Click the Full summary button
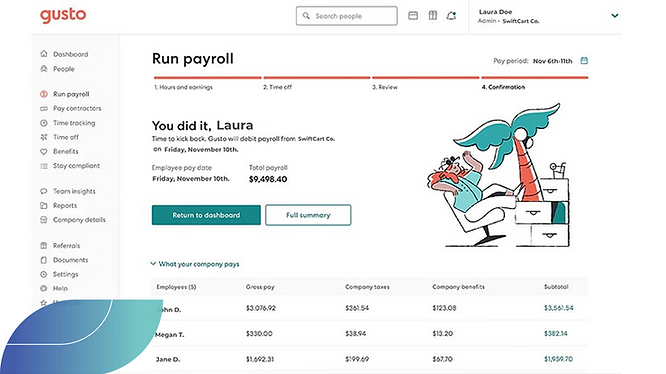The image size is (666, 374). [308, 215]
